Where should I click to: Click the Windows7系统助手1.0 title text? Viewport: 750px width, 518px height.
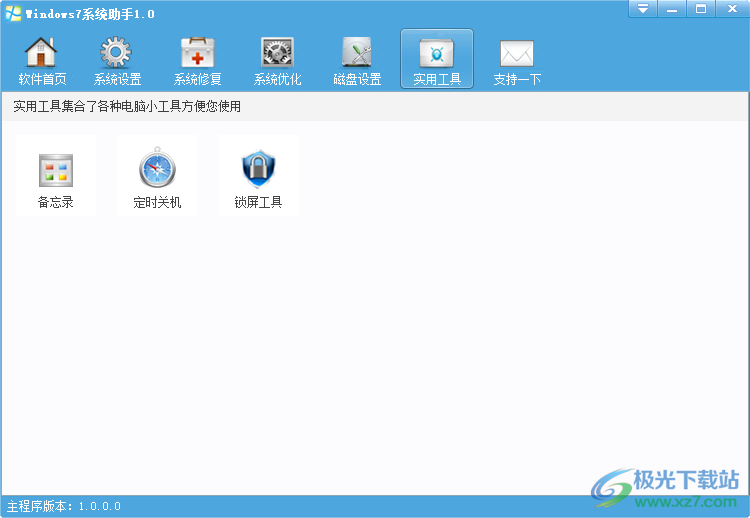(90, 14)
